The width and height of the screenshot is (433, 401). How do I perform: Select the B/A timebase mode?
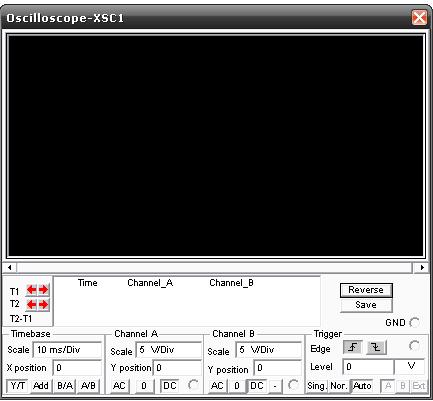click(x=65, y=386)
